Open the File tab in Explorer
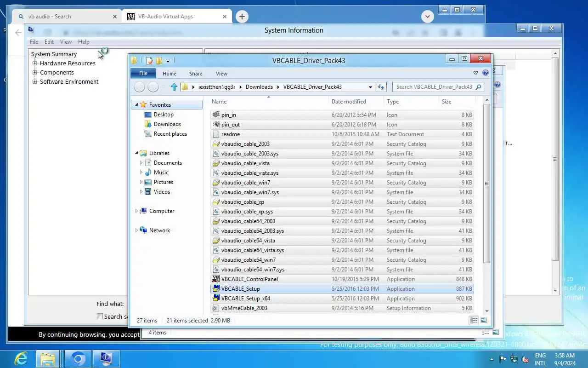This screenshot has width=588, height=368. point(143,73)
